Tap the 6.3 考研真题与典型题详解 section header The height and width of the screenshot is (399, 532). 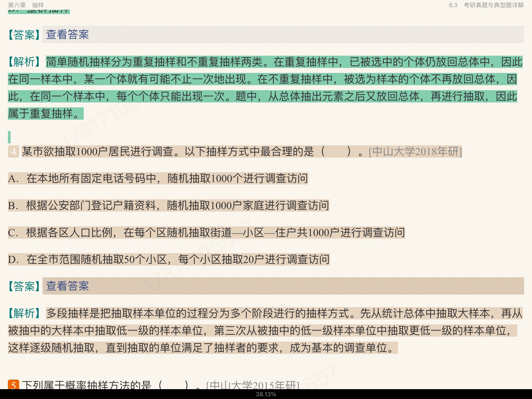pyautogui.click(x=486, y=5)
